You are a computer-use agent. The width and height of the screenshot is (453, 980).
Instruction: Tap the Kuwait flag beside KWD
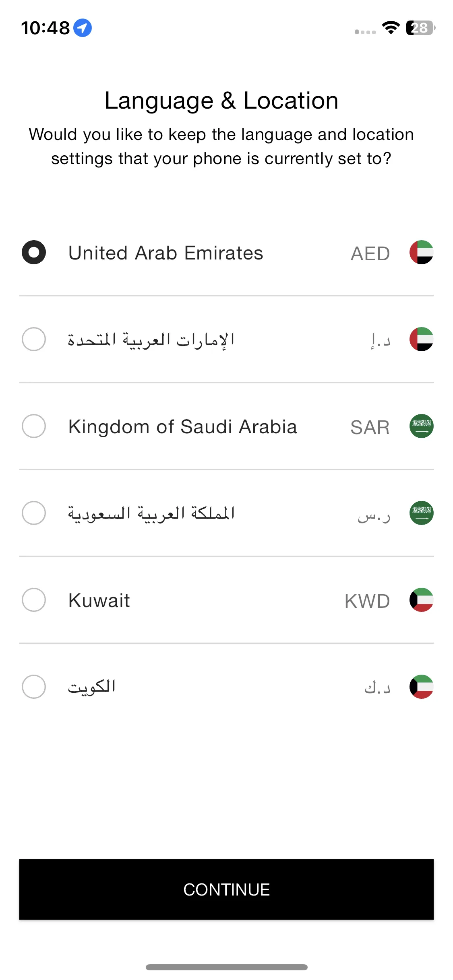coord(421,600)
